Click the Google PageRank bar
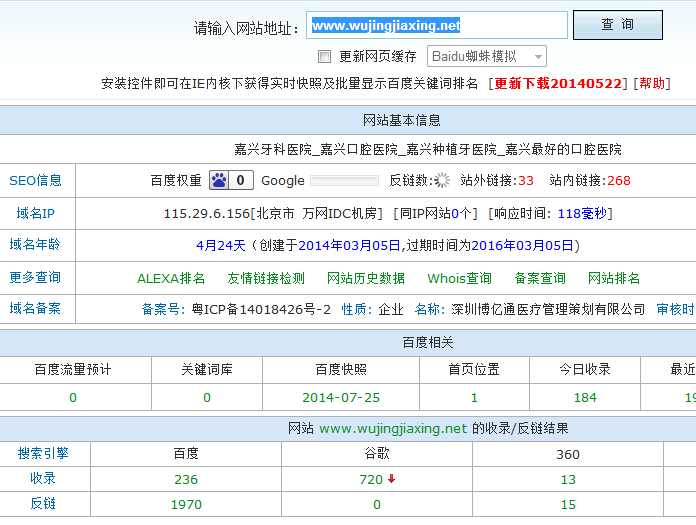 [x=344, y=180]
